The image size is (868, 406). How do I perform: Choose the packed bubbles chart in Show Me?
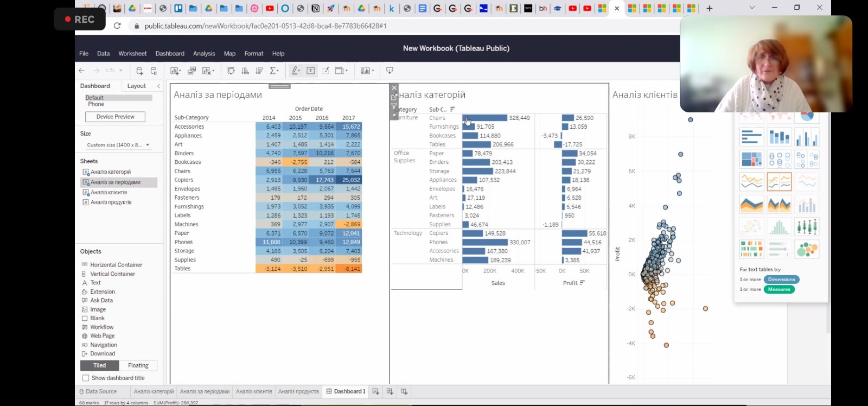pos(807,249)
